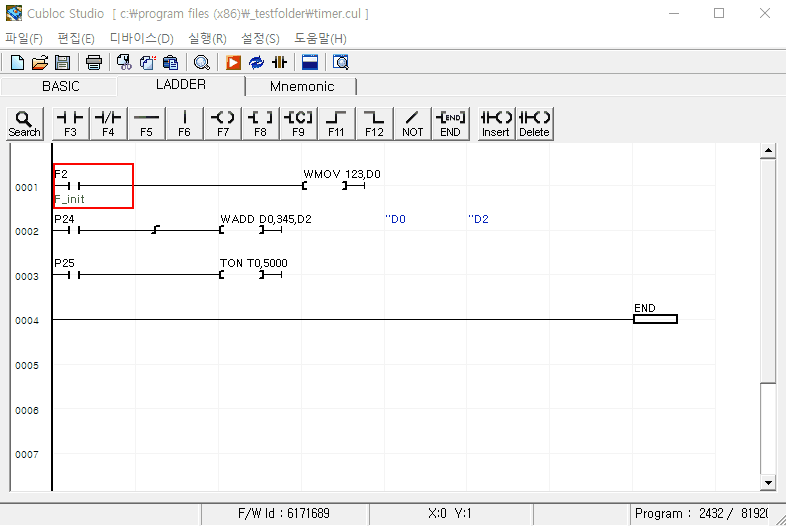This screenshot has height=526, width=786.
Task: Open a file with the folder icon
Action: tap(40, 63)
